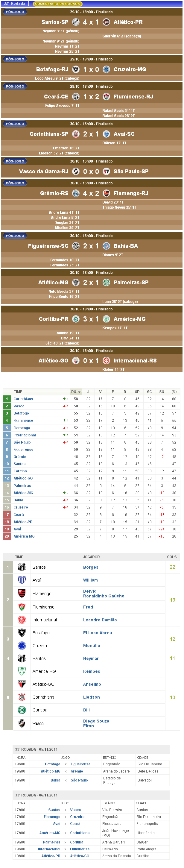Click the Palmeiras-SP crest in the Atlético-MG match

[x=107, y=282]
